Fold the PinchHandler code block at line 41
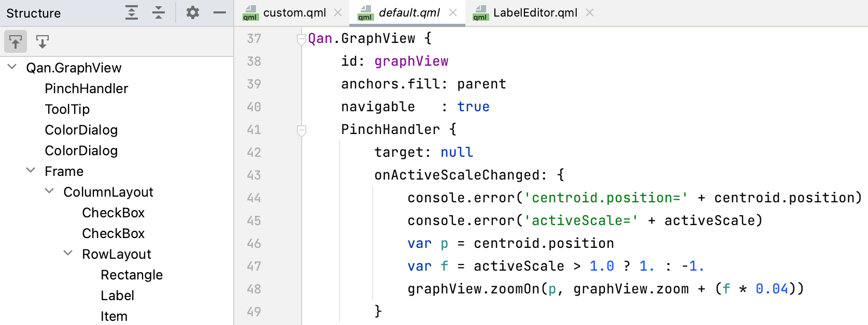Image resolution: width=868 pixels, height=325 pixels. tap(301, 130)
